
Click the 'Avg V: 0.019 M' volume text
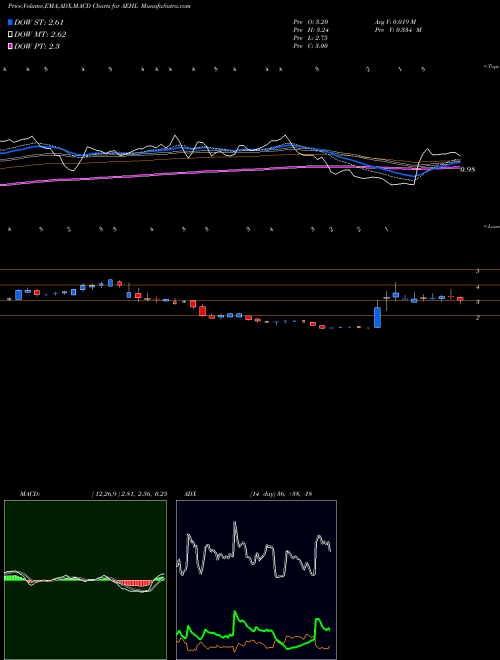point(396,21)
